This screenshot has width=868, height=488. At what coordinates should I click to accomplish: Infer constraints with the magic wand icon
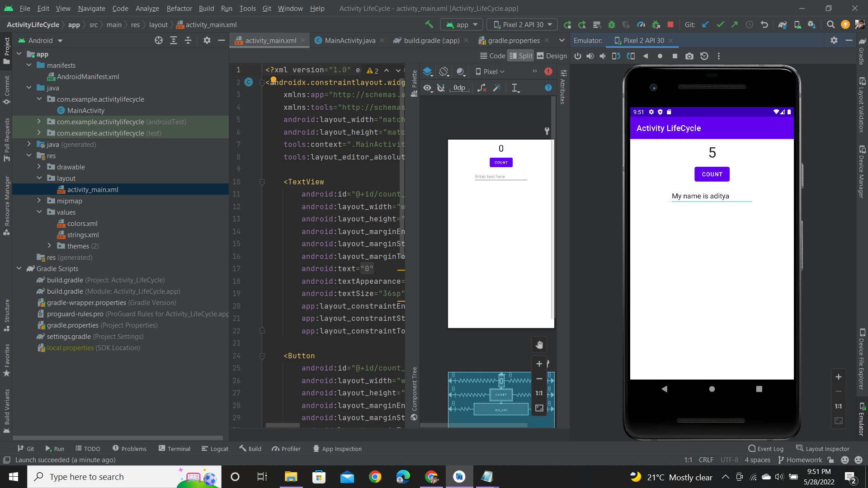point(497,88)
